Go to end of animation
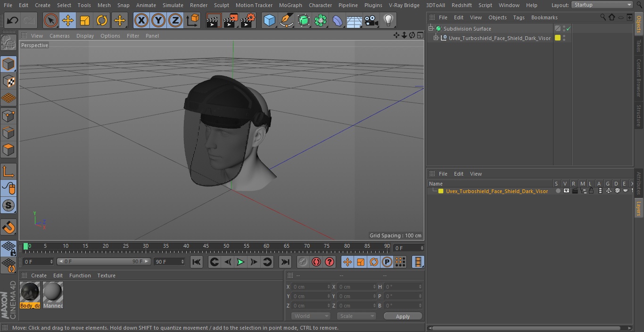The height and width of the screenshot is (332, 644). coord(285,262)
